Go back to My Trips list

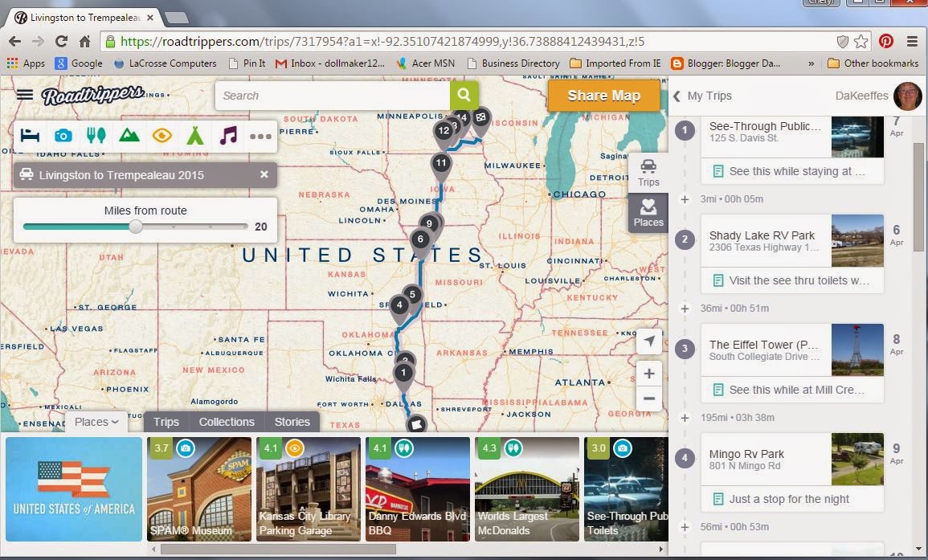click(x=702, y=96)
